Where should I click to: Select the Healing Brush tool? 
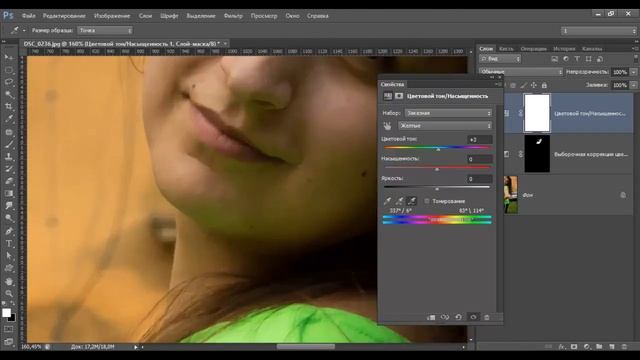pos(9,132)
